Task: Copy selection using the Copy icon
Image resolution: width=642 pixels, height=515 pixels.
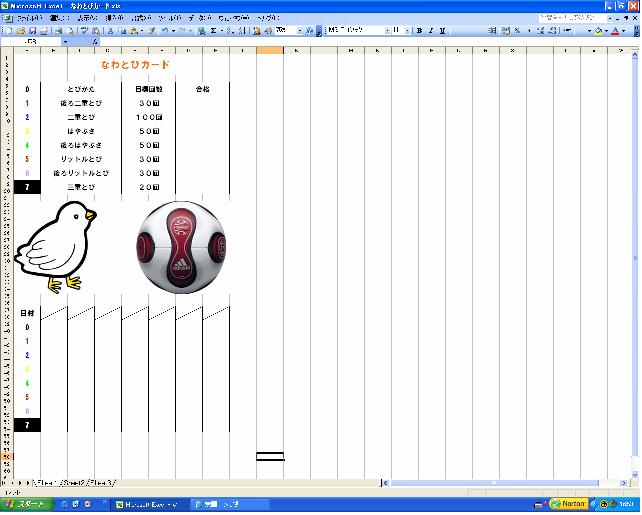Action: [122, 31]
